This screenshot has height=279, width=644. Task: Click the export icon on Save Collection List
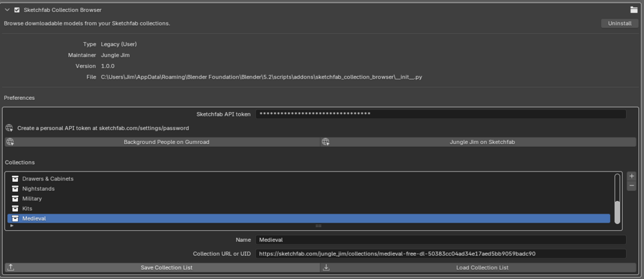(11, 267)
